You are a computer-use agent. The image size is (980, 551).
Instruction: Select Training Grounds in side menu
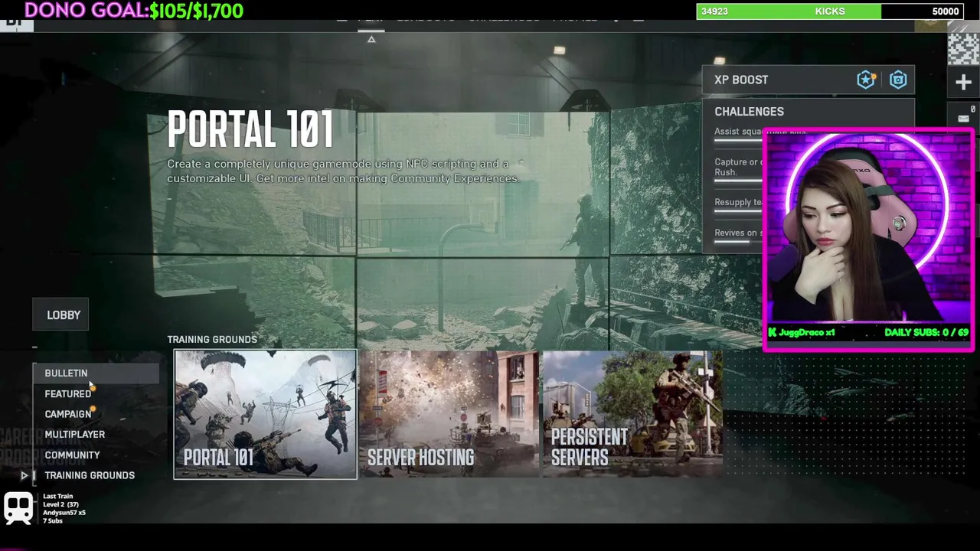click(89, 475)
